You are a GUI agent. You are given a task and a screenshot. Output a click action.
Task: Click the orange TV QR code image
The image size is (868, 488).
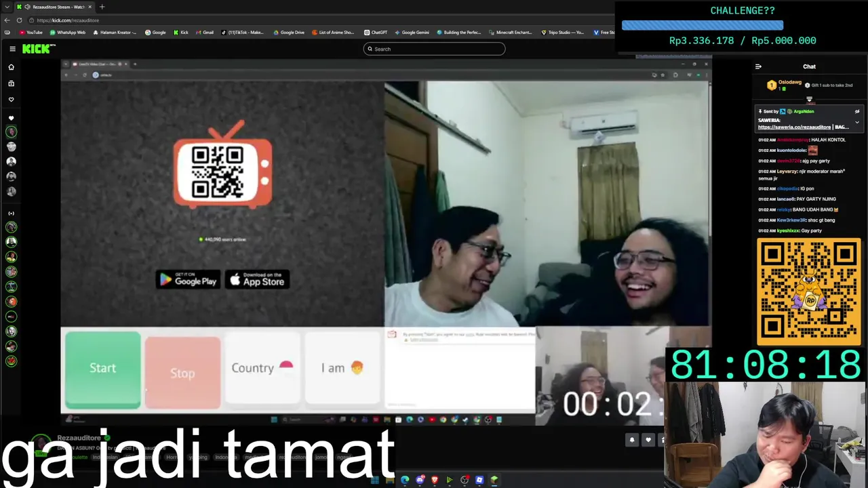coord(222,165)
